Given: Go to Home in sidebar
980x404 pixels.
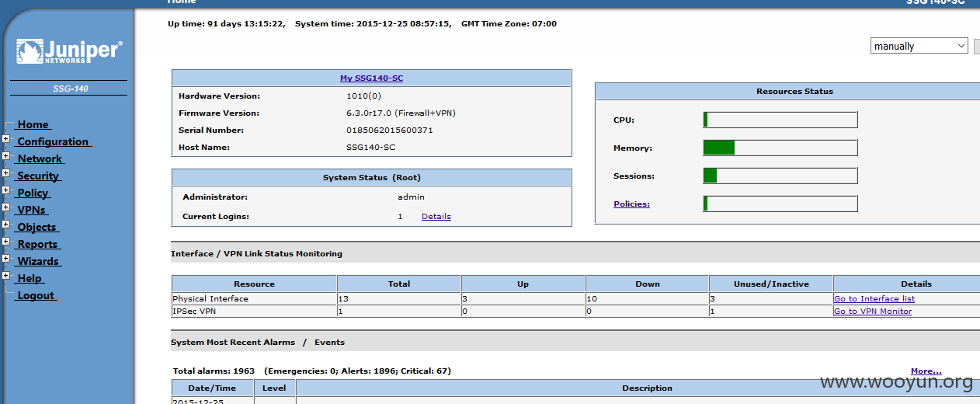Looking at the screenshot, I should [x=33, y=124].
